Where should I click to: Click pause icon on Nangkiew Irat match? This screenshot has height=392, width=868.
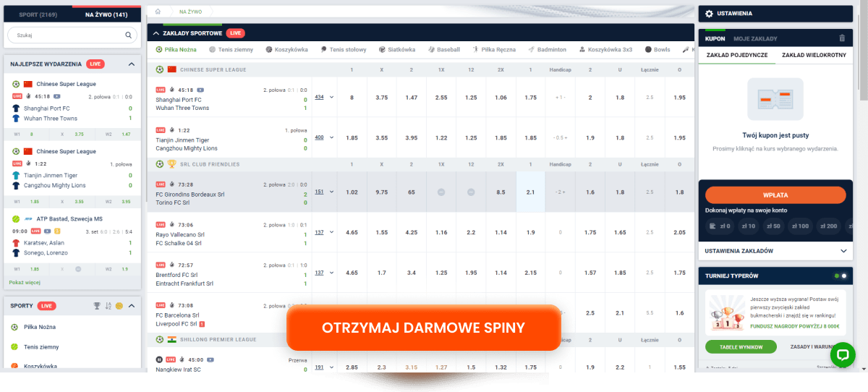pos(160,359)
